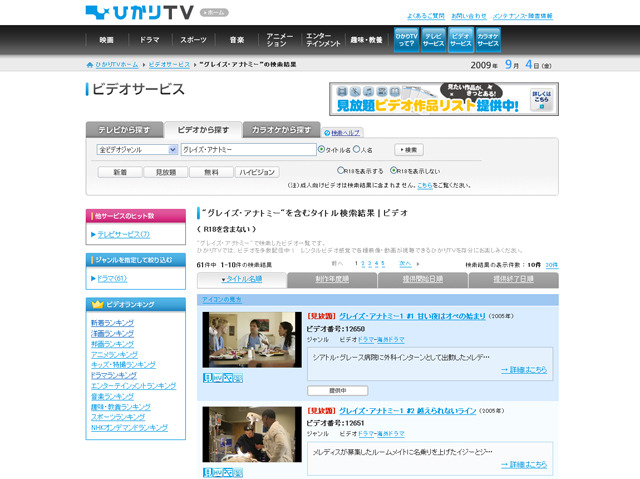Open the エンターテインメント menu
This screenshot has width=640, height=479.
(323, 40)
